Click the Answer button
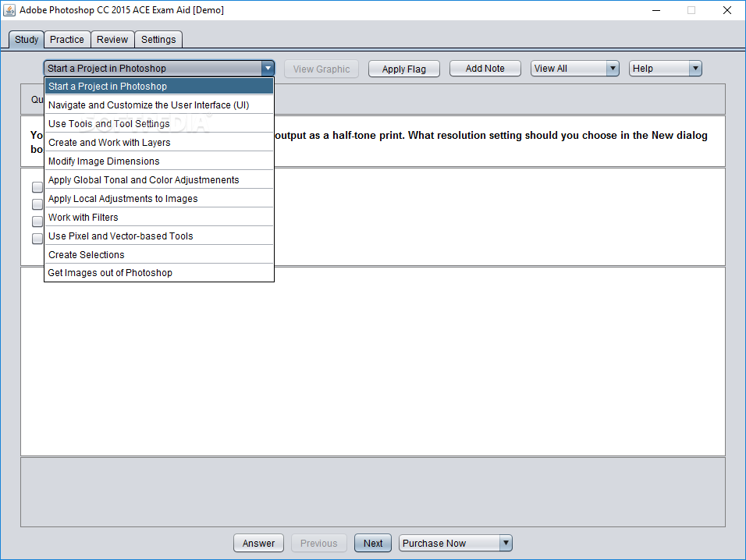Viewport: 746px width, 560px height. (x=258, y=544)
